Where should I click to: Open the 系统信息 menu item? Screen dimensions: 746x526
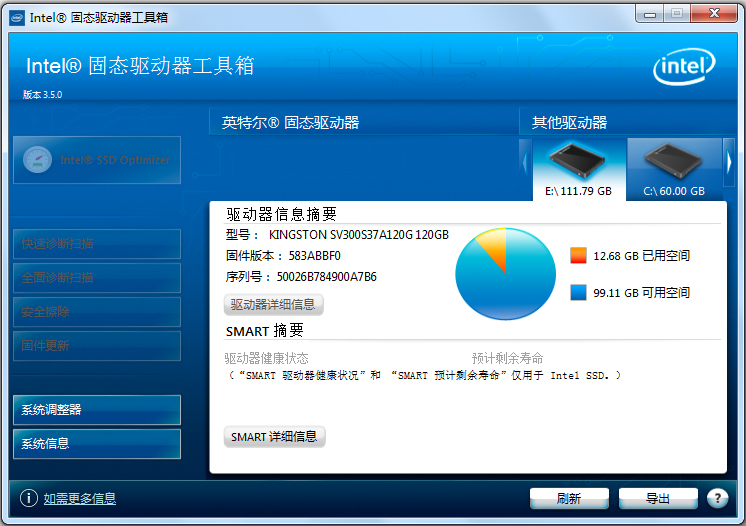pyautogui.click(x=97, y=444)
